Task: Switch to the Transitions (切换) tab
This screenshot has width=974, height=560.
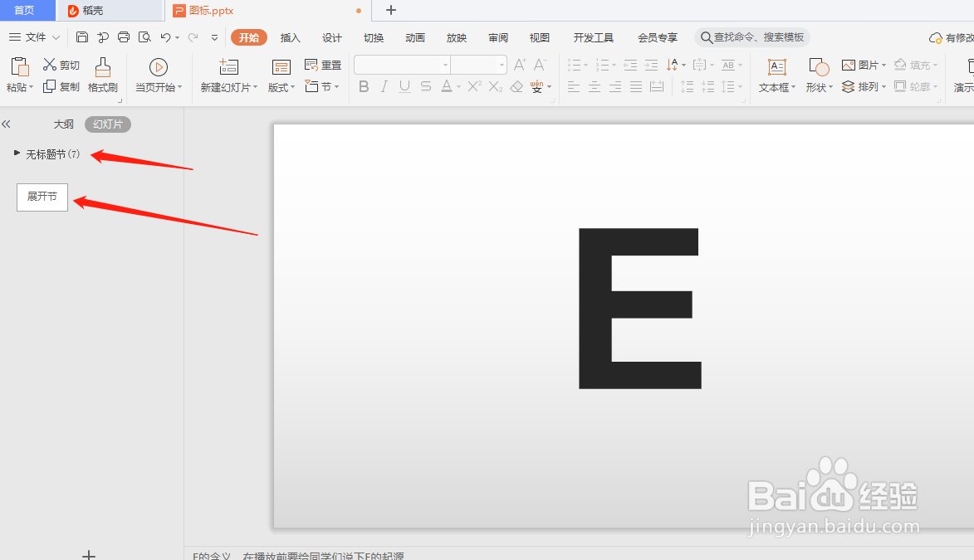Action: click(374, 38)
